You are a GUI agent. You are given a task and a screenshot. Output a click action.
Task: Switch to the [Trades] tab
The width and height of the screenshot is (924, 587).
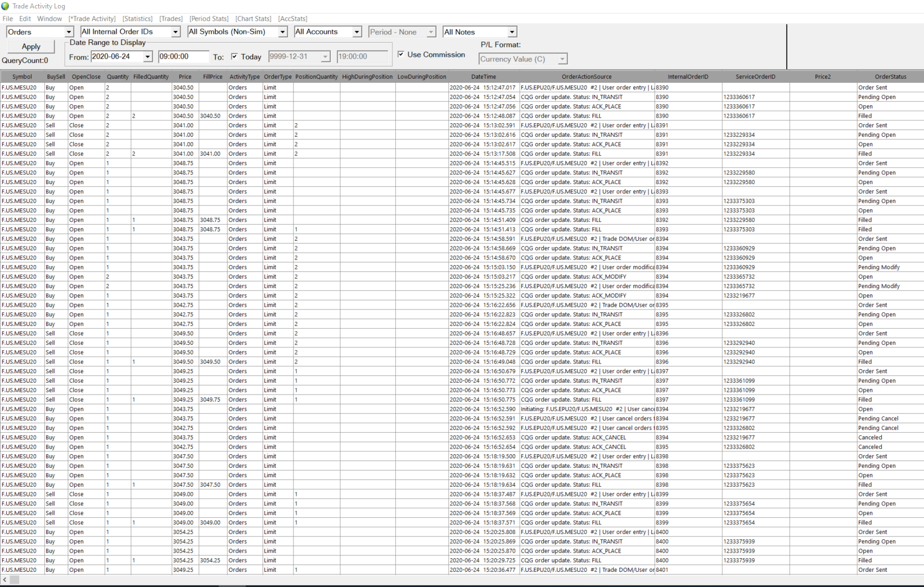(171, 19)
